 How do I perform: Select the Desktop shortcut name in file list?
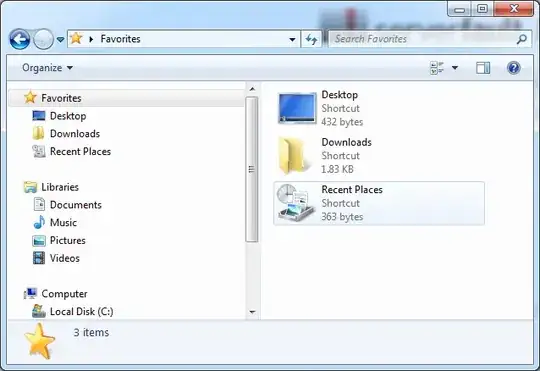(x=340, y=95)
